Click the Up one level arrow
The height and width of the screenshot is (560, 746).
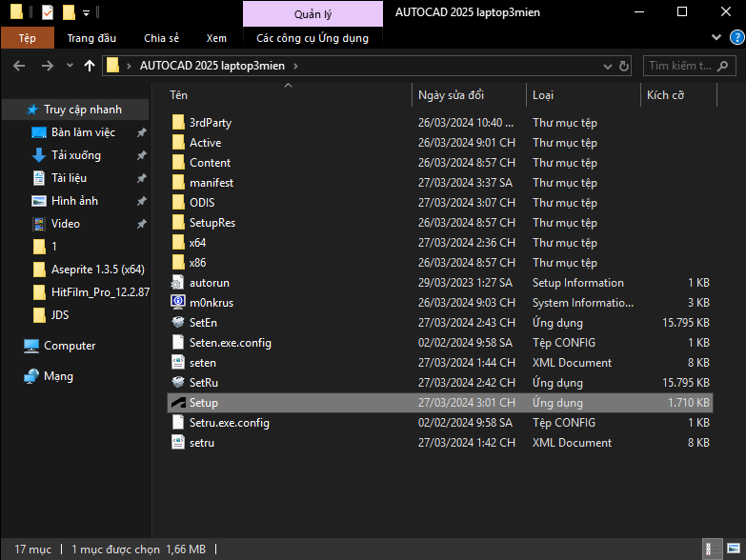coord(90,66)
